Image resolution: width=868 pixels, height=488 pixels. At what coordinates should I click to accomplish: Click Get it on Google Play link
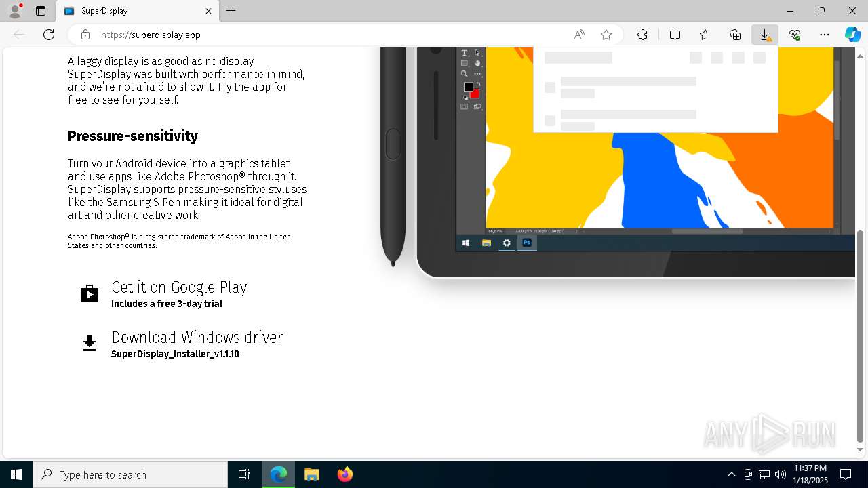coord(179,287)
